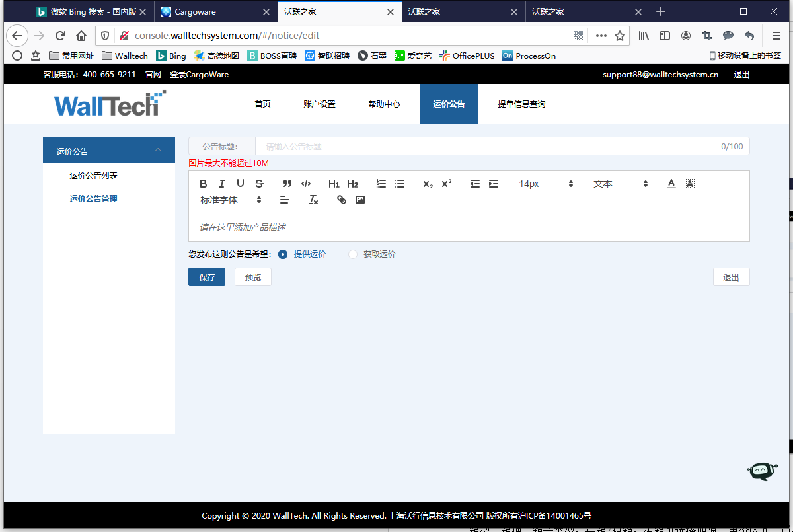Viewport: 793px width, 532px height.
Task: Go to the browser home page
Action: tap(81, 36)
